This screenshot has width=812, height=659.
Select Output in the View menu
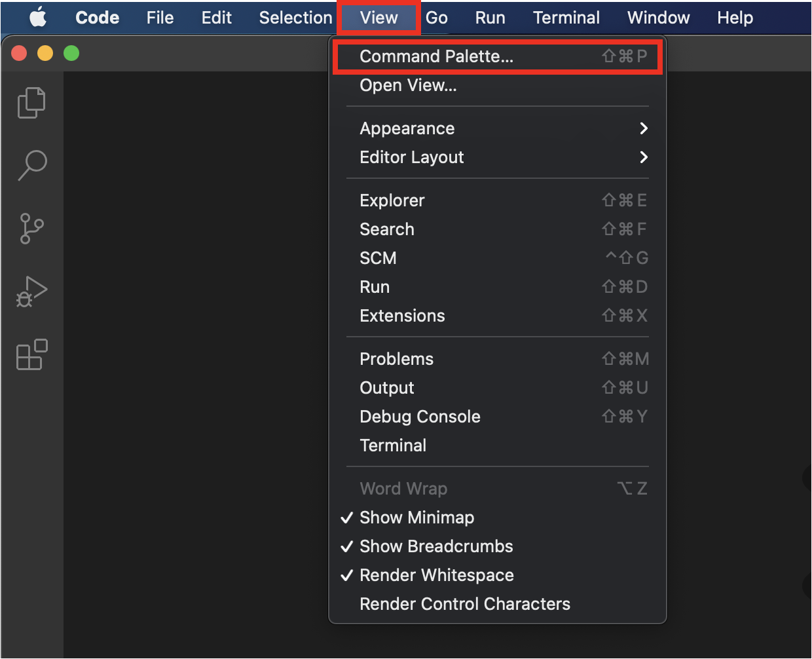coord(497,388)
